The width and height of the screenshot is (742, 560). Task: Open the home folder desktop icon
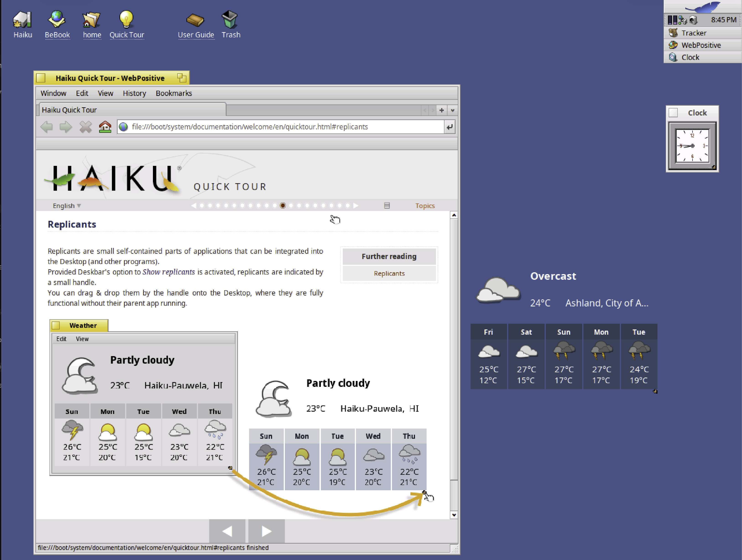tap(92, 19)
